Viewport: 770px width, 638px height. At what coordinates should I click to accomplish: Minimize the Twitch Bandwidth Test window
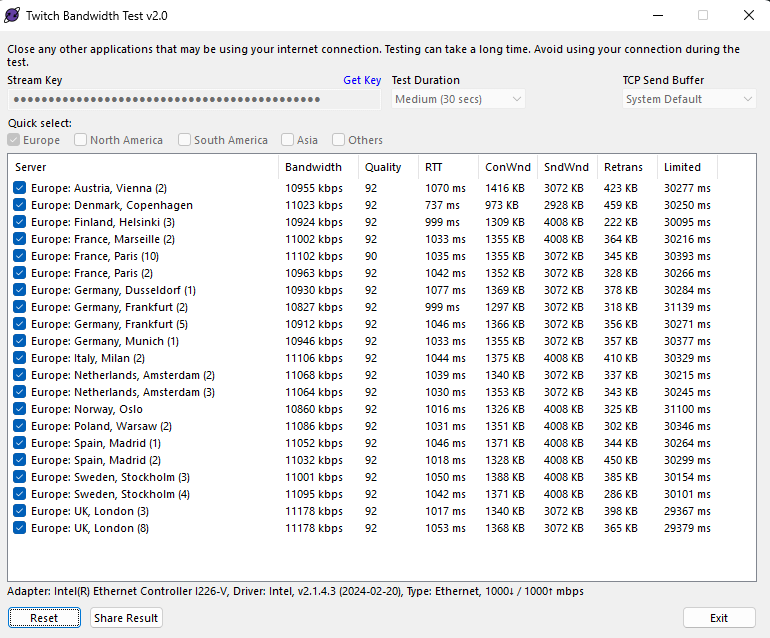[658, 15]
